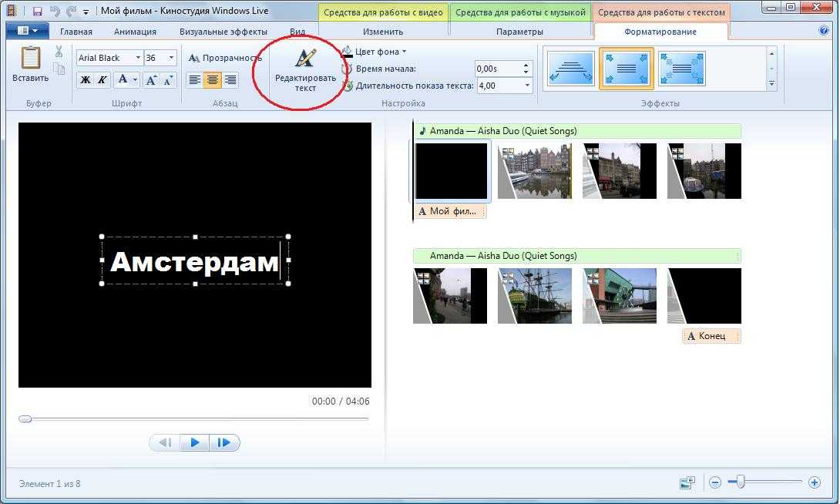Click the thumbnail size icon in status bar
Screen dimensions: 840x504
[687, 482]
